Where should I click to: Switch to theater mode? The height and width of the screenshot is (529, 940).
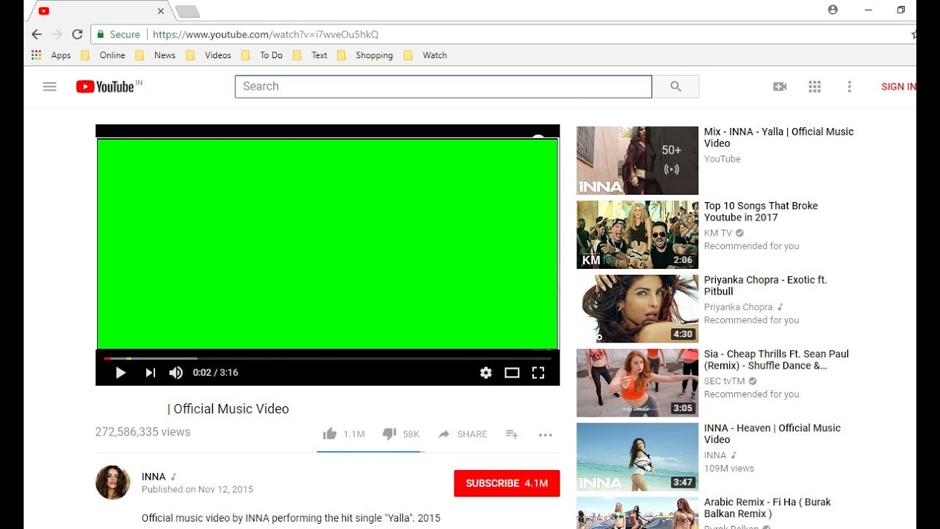pyautogui.click(x=512, y=373)
